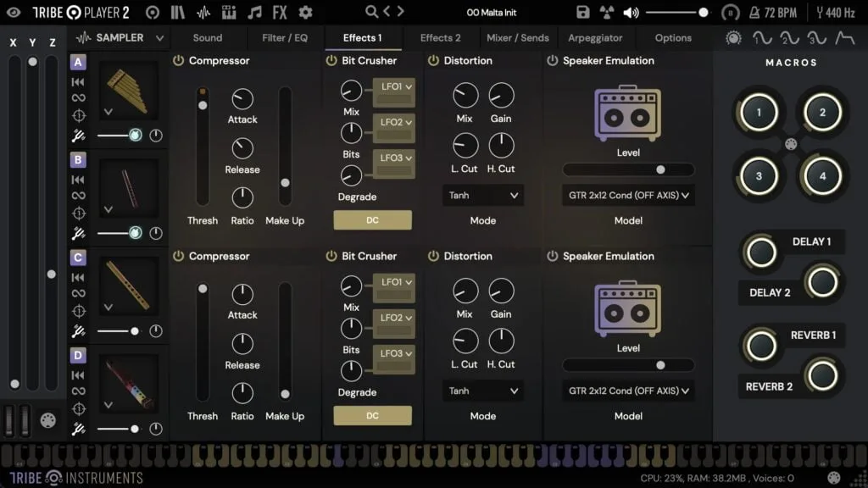Viewport: 868px width, 488px height.
Task: Click the tuning fork icon for layer B
Action: [x=78, y=233]
